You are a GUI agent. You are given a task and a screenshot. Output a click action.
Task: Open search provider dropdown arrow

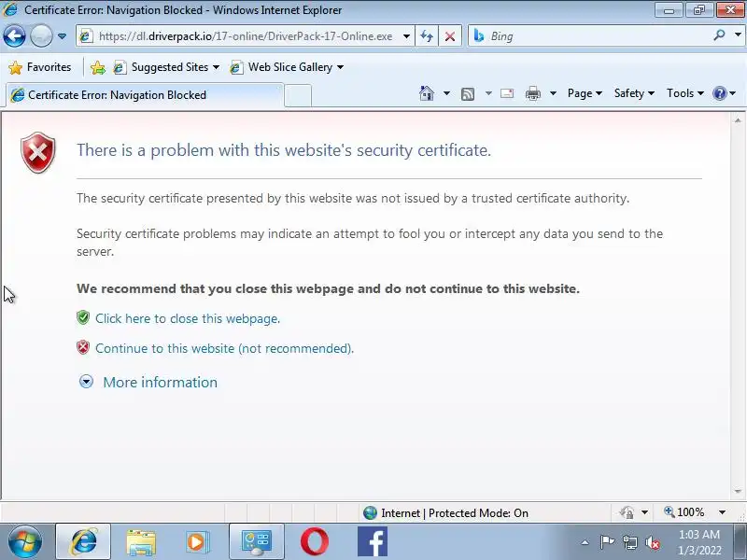738,35
